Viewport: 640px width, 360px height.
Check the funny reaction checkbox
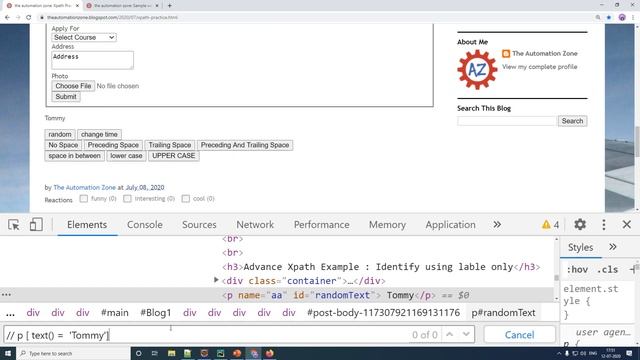pos(84,198)
